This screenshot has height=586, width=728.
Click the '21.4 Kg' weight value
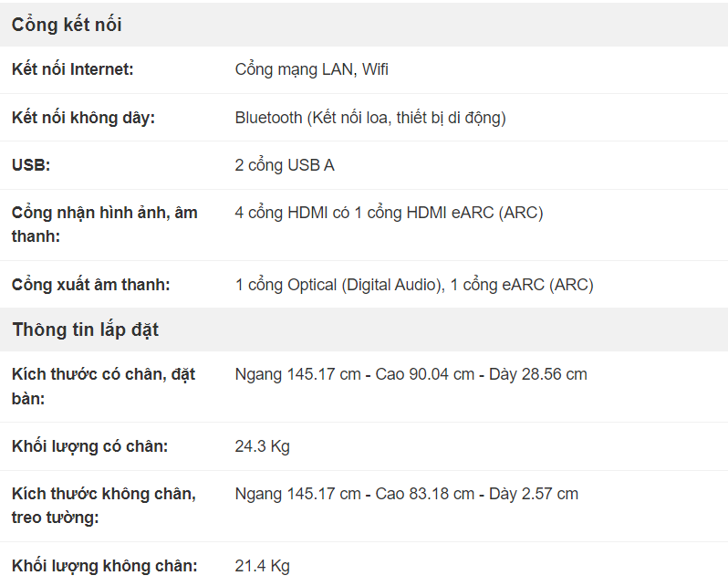click(x=262, y=566)
